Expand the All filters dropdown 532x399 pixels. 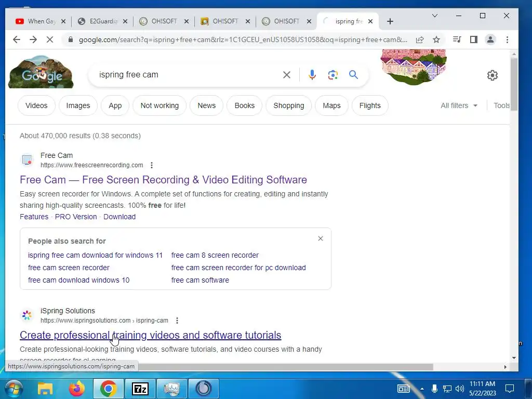coord(459,105)
